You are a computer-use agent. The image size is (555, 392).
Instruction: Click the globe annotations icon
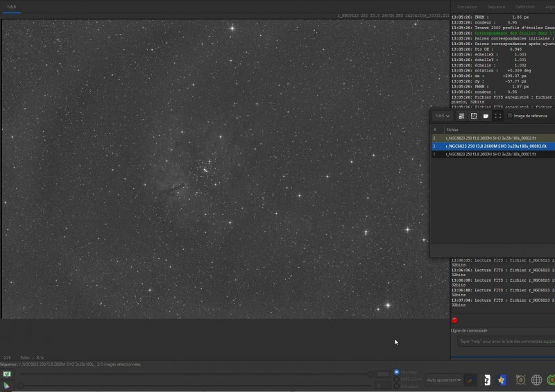(536, 380)
